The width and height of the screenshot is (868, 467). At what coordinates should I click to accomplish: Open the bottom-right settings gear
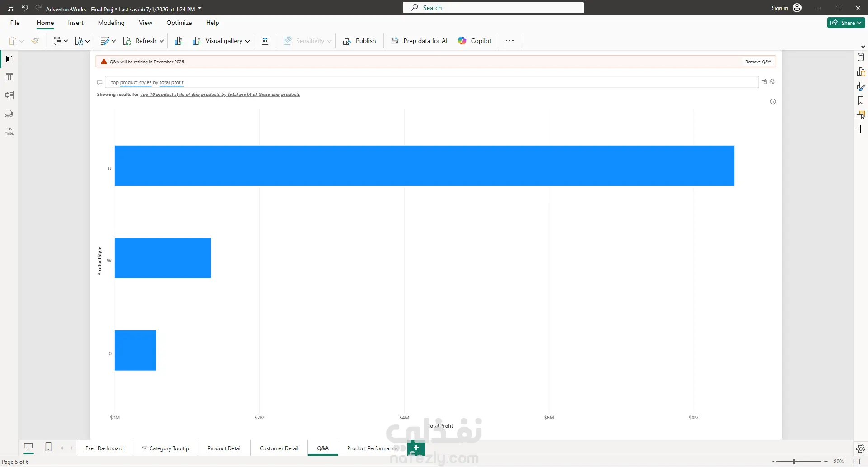861,449
